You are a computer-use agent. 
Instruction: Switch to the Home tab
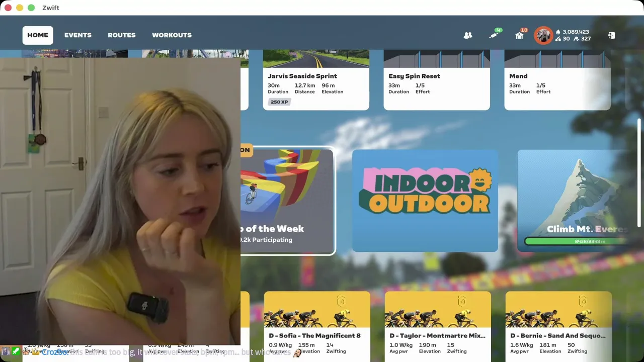[38, 35]
